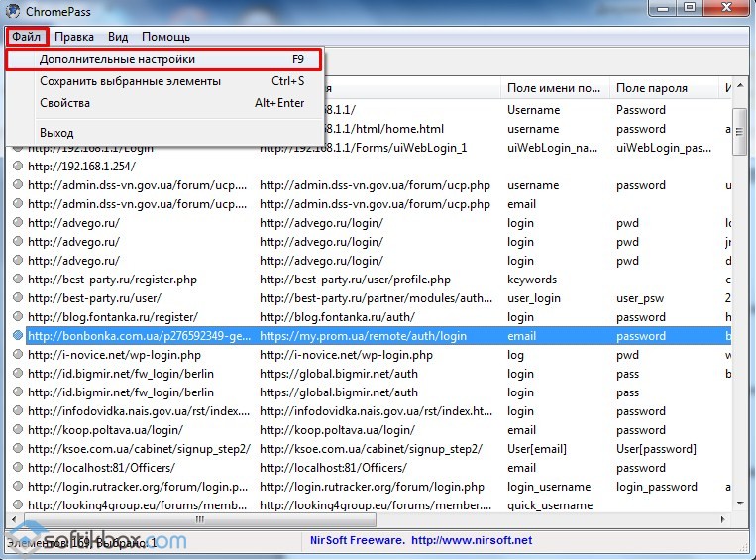Click the icon next to the blog.fontanka.ru/register/ entry

(17, 317)
